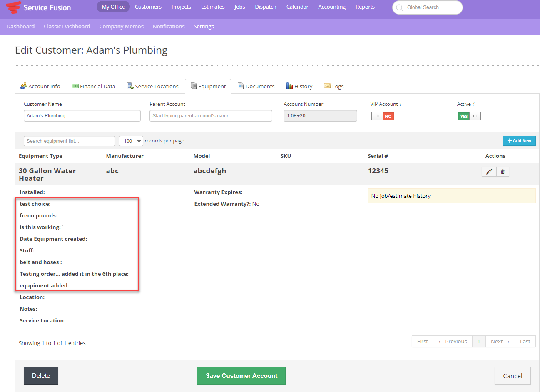Image resolution: width=540 pixels, height=392 pixels.
Task: Sort by the Equipment Type column header
Action: point(40,156)
